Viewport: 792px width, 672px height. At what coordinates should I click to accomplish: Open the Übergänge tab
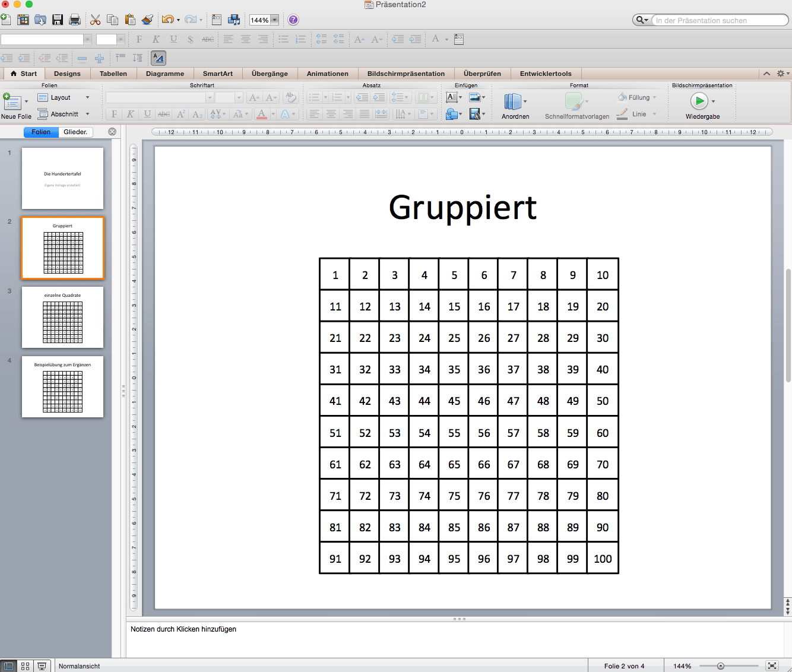(270, 74)
